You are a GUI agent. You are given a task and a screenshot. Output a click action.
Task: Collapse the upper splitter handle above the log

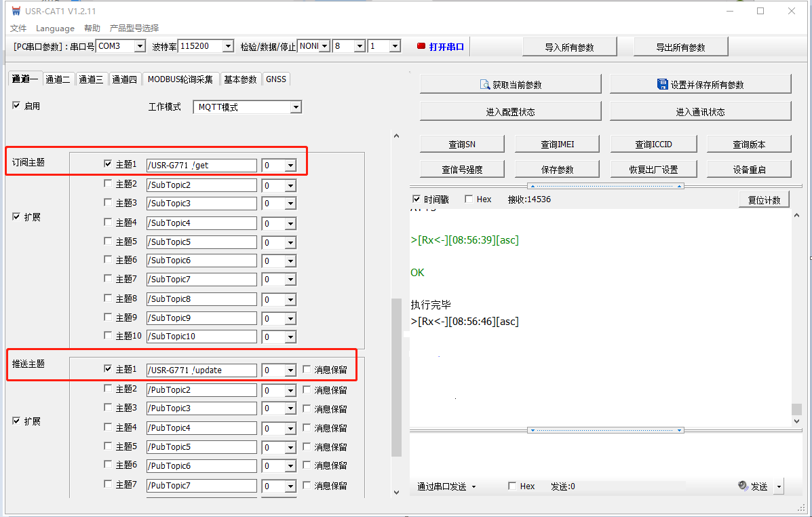pyautogui.click(x=605, y=186)
